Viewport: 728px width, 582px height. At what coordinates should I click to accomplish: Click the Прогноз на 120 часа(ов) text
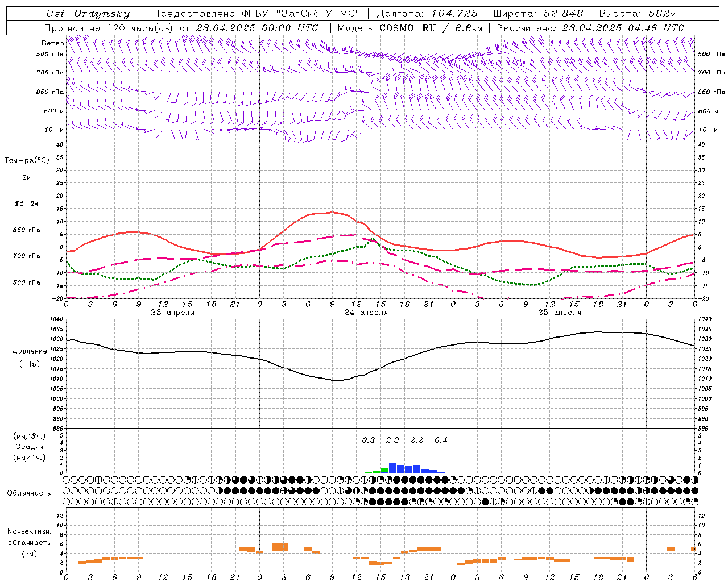110,28
